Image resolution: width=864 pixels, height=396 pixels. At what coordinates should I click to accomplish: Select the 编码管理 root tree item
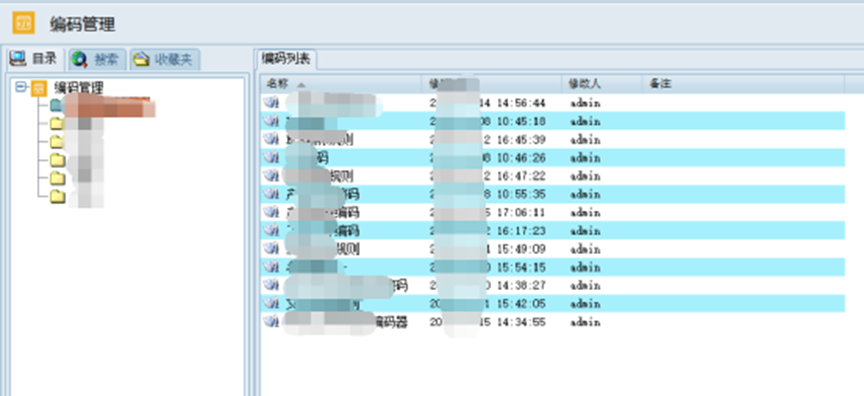(79, 88)
